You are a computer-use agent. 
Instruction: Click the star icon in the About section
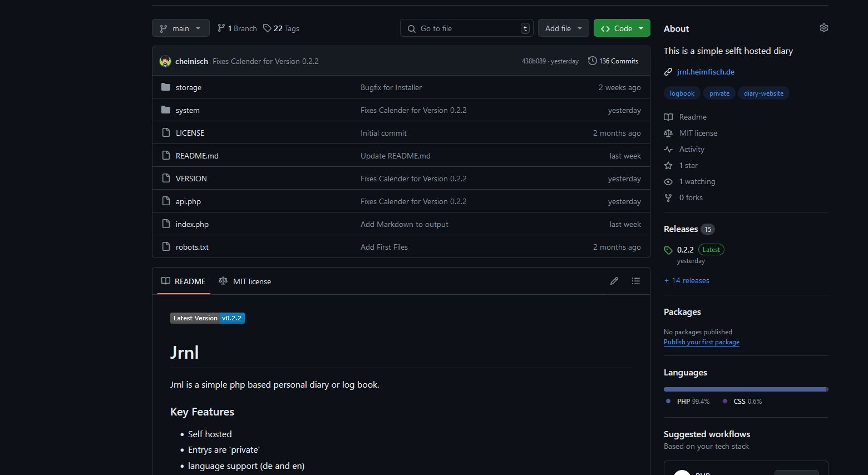(x=668, y=165)
